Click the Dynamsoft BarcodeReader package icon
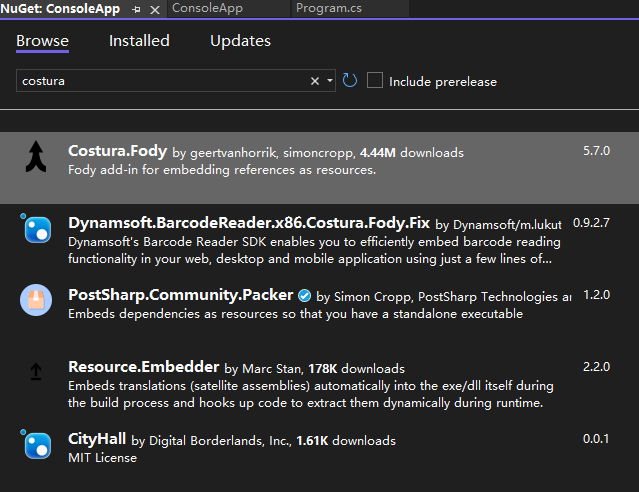 [x=37, y=229]
